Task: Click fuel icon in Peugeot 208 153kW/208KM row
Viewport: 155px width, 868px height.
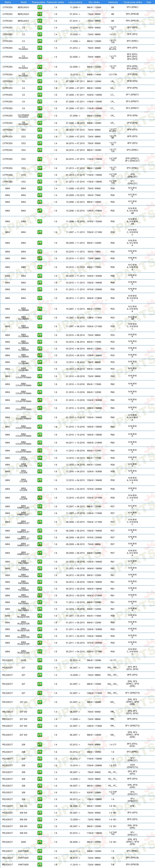Action: [40, 765]
